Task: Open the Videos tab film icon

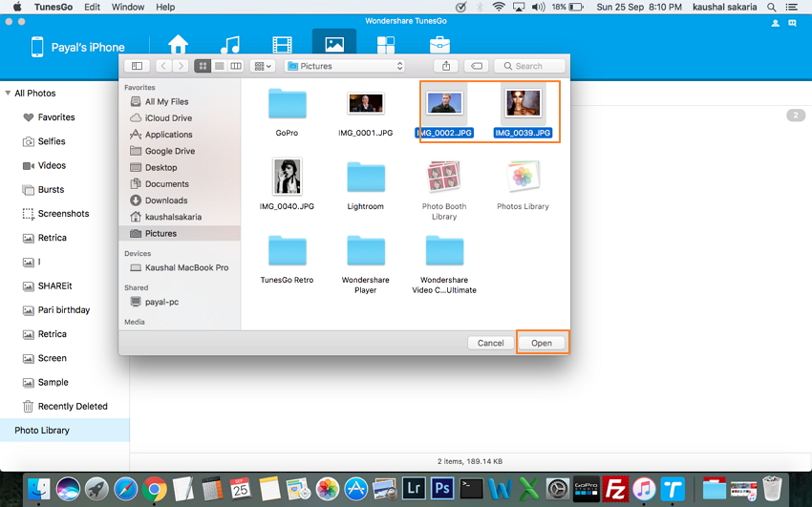Action: [x=282, y=45]
